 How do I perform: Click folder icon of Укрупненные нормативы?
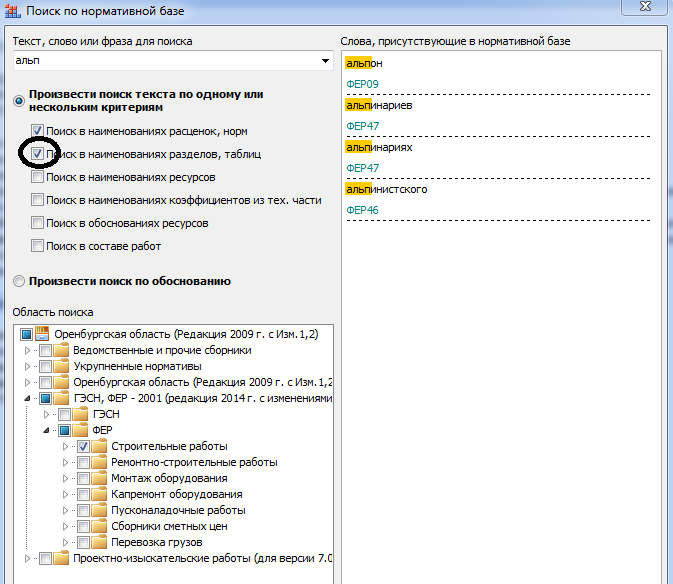click(x=61, y=366)
